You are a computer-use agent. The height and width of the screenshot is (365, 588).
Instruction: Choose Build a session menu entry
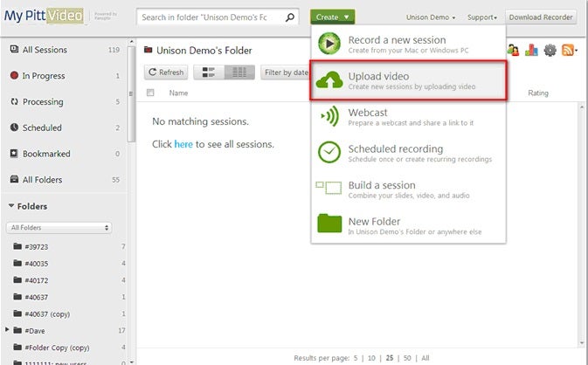pos(408,189)
